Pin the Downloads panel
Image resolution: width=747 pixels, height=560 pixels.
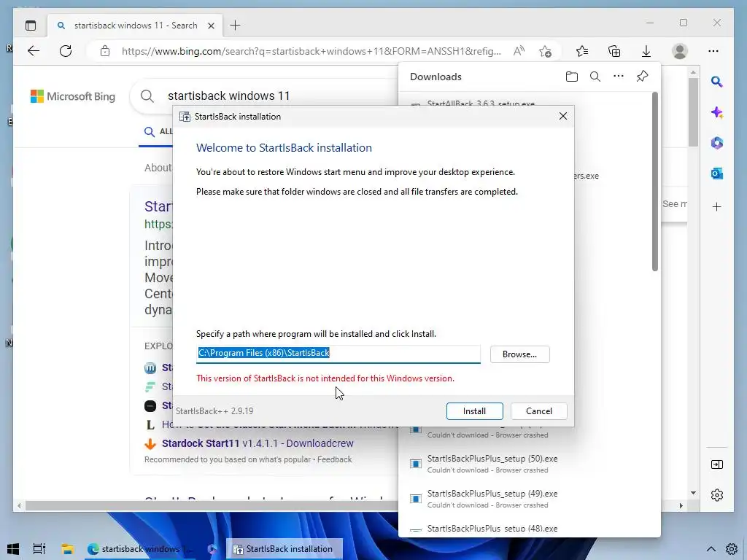pos(642,76)
